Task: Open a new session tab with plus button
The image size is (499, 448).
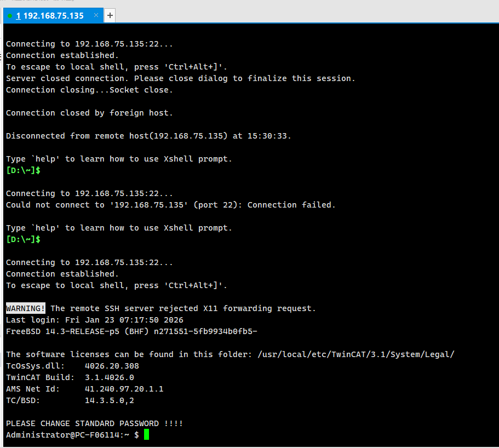Action: pos(110,16)
